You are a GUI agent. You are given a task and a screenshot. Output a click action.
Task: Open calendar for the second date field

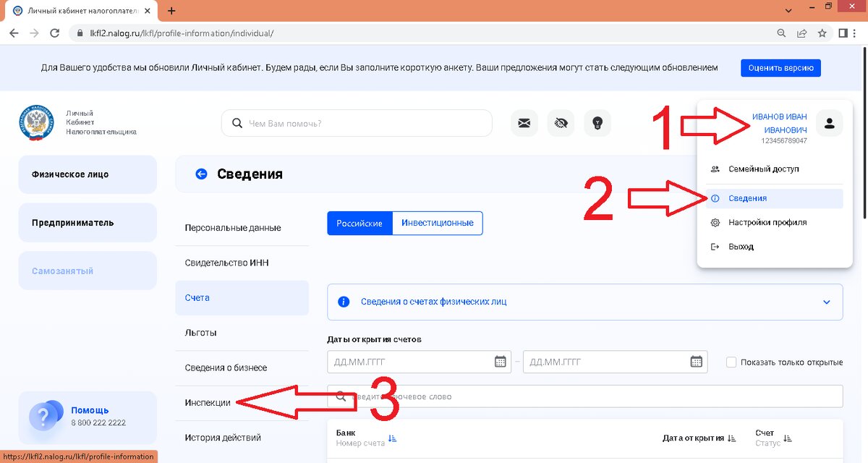[696, 361]
